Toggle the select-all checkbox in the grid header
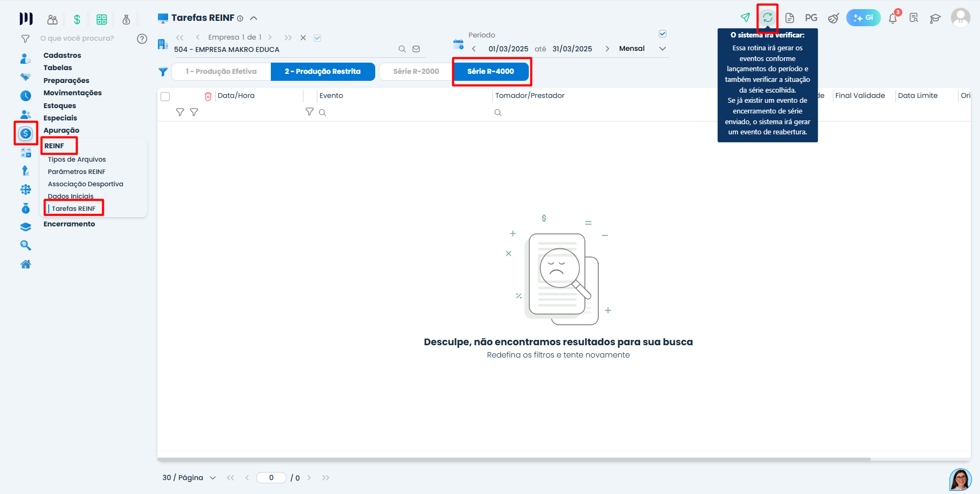 pyautogui.click(x=165, y=96)
